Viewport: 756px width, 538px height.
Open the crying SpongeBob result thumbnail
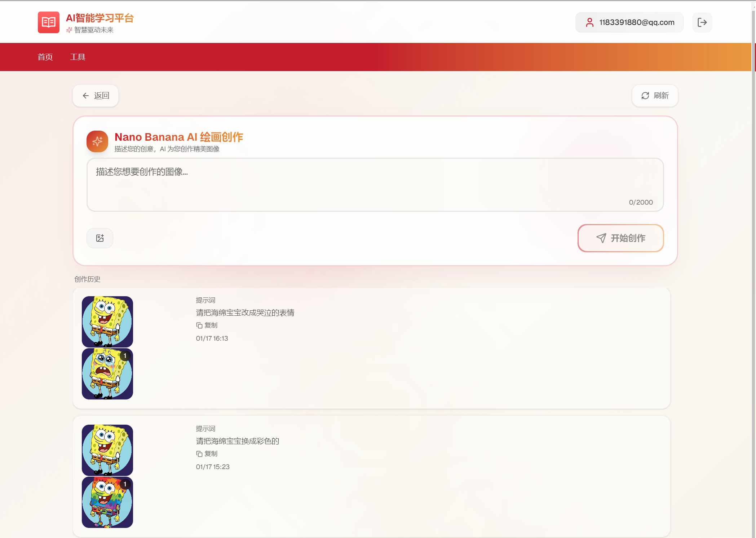pos(107,374)
